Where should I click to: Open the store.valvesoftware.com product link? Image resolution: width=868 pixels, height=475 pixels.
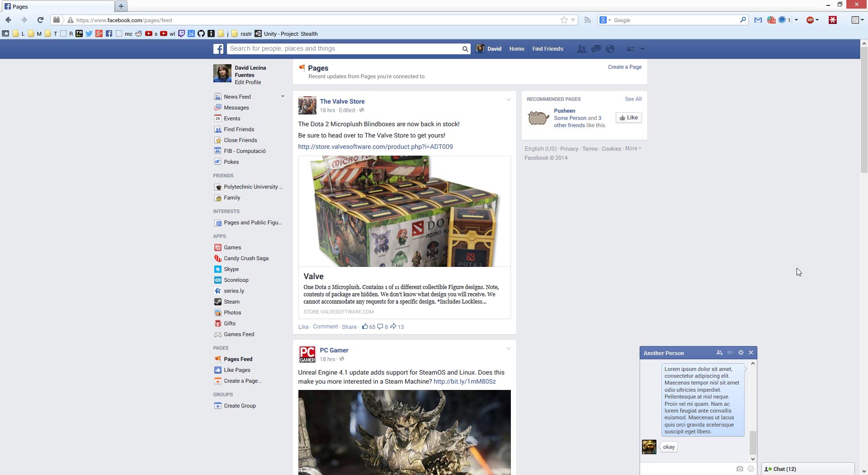[375, 147]
